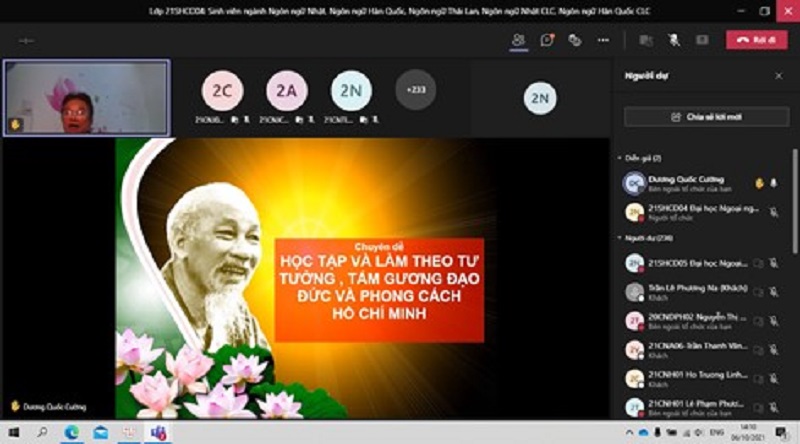Image resolution: width=800 pixels, height=444 pixels.
Task: Toggle the microphone mute button
Action: coord(674,40)
